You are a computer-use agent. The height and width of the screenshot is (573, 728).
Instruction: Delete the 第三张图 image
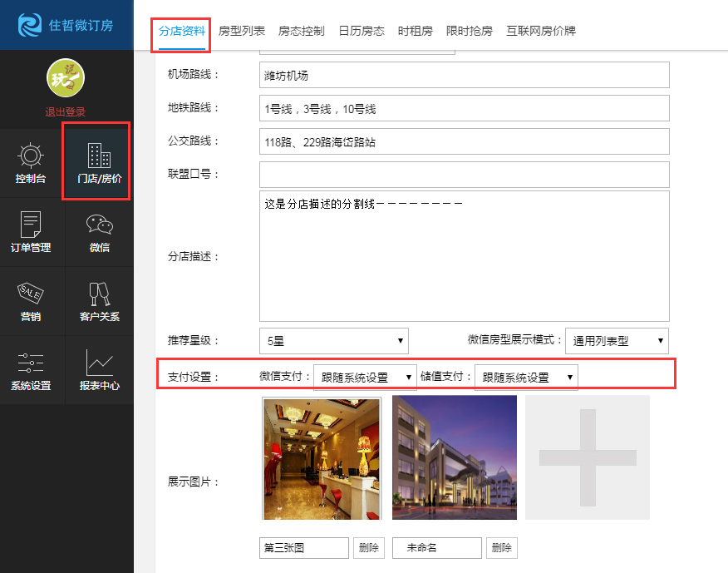368,547
